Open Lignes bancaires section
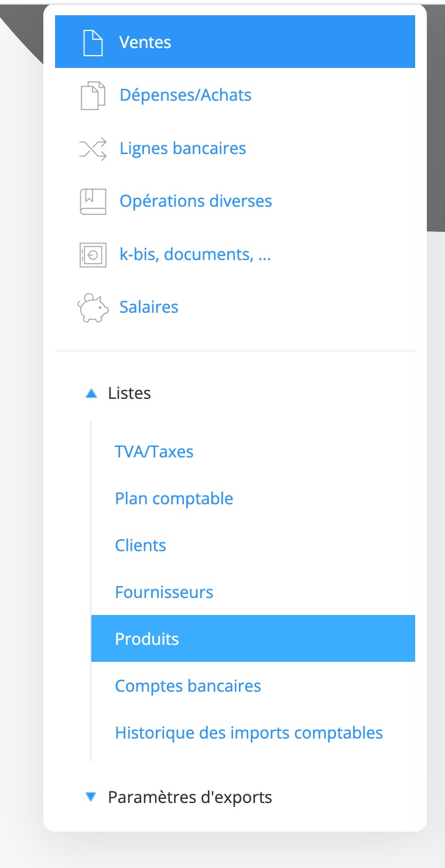The height and width of the screenshot is (868, 445). click(183, 149)
